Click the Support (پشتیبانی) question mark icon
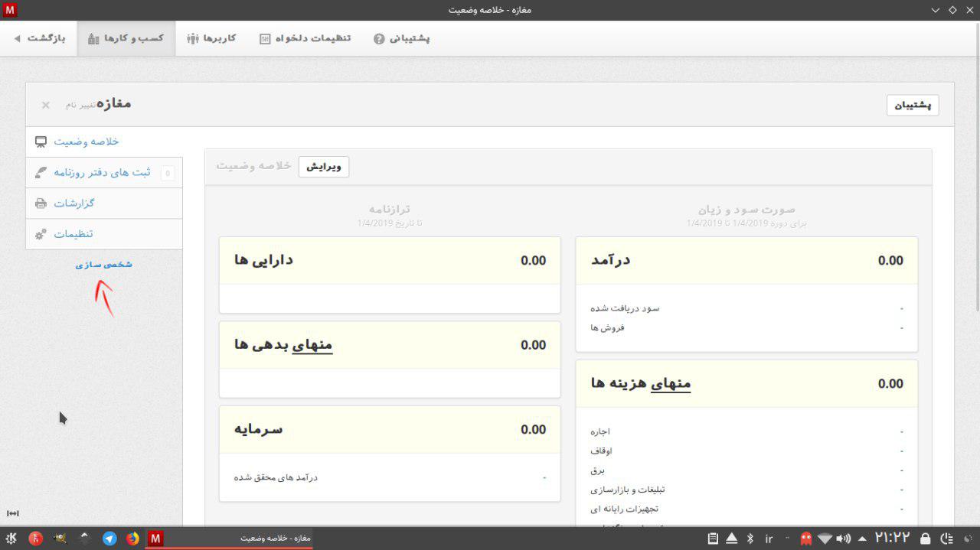Image resolution: width=980 pixels, height=550 pixels. (x=379, y=38)
